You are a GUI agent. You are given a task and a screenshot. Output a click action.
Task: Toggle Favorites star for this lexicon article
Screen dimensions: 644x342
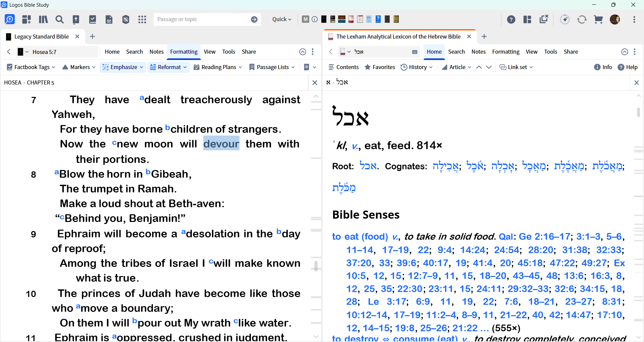click(380, 67)
